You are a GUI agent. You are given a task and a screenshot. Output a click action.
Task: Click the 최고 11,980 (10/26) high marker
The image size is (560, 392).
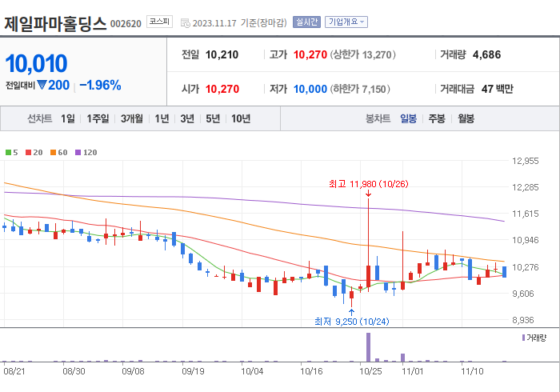[368, 184]
